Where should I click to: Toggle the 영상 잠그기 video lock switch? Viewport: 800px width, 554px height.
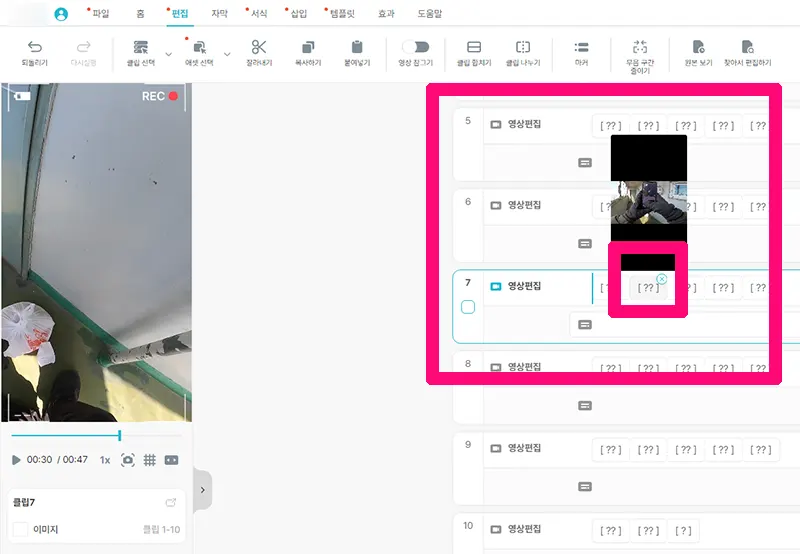coord(416,47)
